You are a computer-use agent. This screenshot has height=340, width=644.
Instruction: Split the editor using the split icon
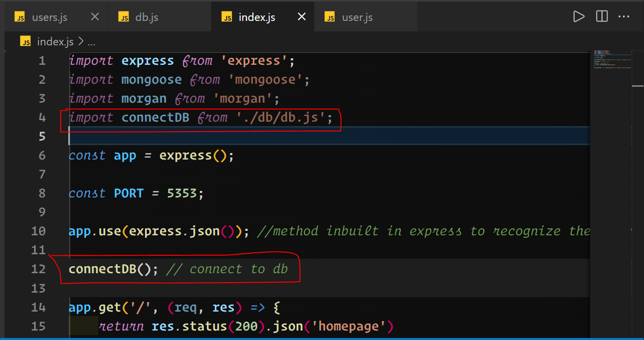[602, 16]
